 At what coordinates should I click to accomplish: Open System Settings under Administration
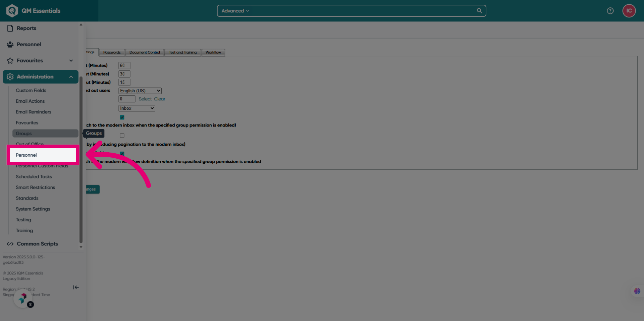tap(33, 209)
